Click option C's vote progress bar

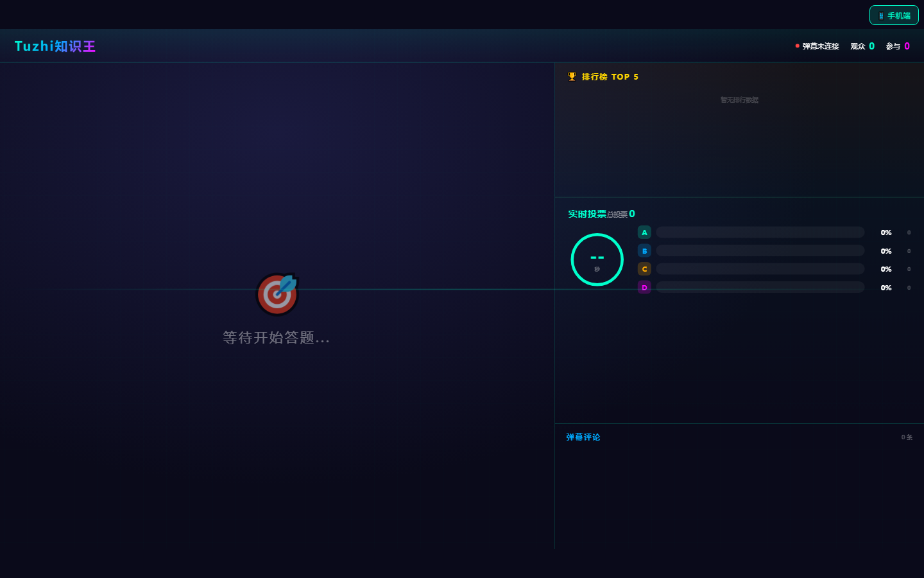click(x=760, y=269)
